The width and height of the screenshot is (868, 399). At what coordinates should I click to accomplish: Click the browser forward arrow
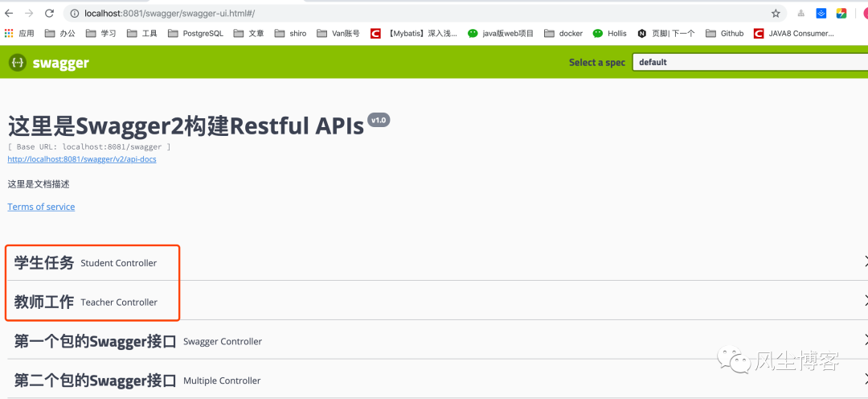point(29,14)
